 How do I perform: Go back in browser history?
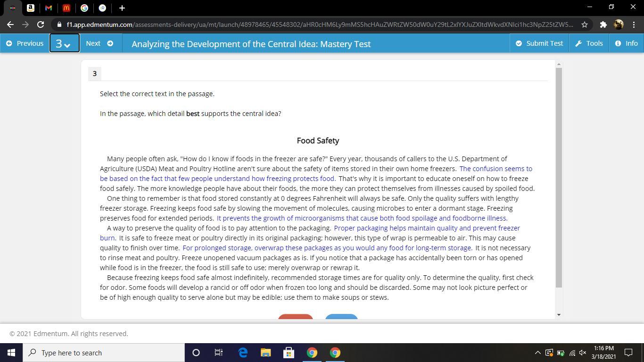click(10, 25)
